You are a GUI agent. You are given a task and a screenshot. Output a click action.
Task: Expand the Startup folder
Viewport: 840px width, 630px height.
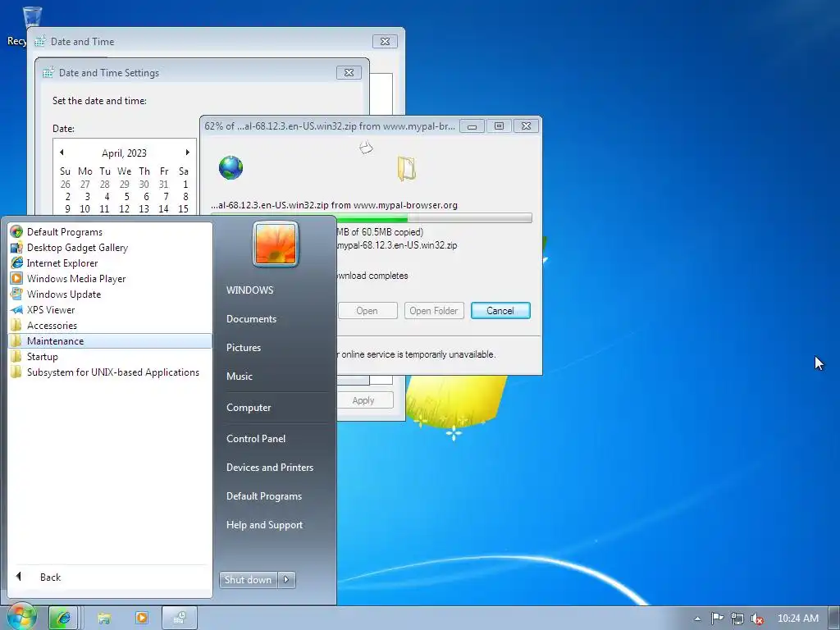coord(43,356)
